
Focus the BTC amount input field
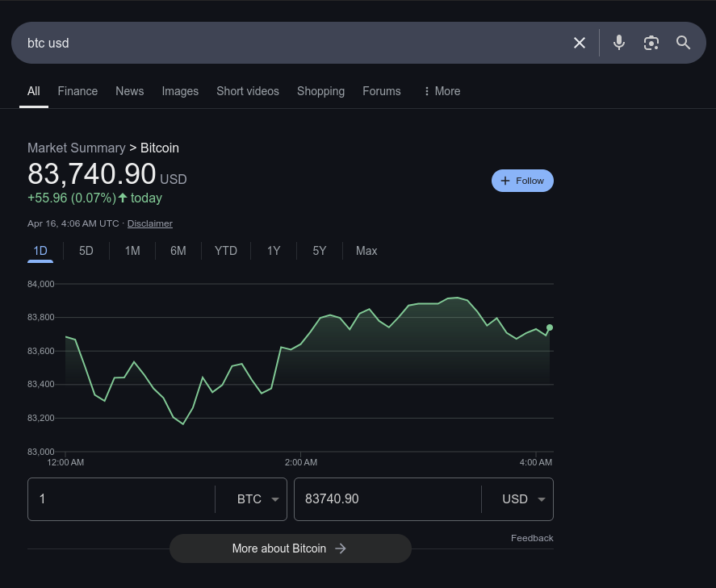pyautogui.click(x=121, y=499)
